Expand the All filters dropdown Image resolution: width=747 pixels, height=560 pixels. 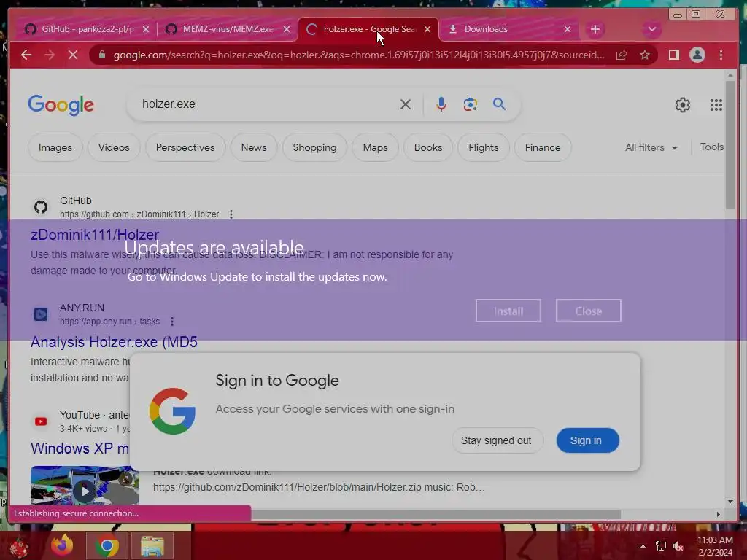[651, 147]
